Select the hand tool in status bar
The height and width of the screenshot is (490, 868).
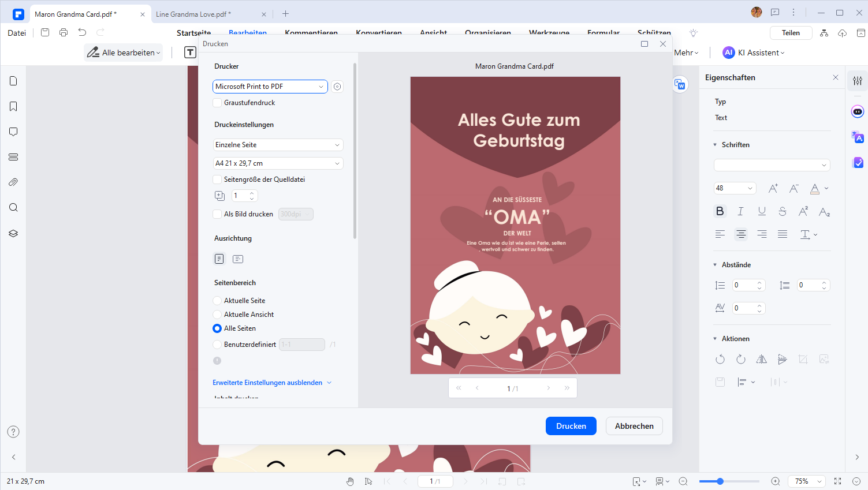point(350,481)
